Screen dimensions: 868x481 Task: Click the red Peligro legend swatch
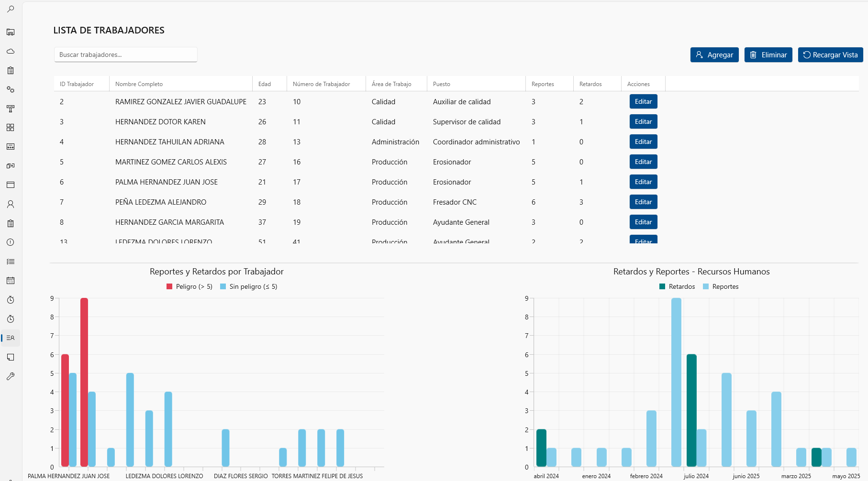click(x=169, y=287)
